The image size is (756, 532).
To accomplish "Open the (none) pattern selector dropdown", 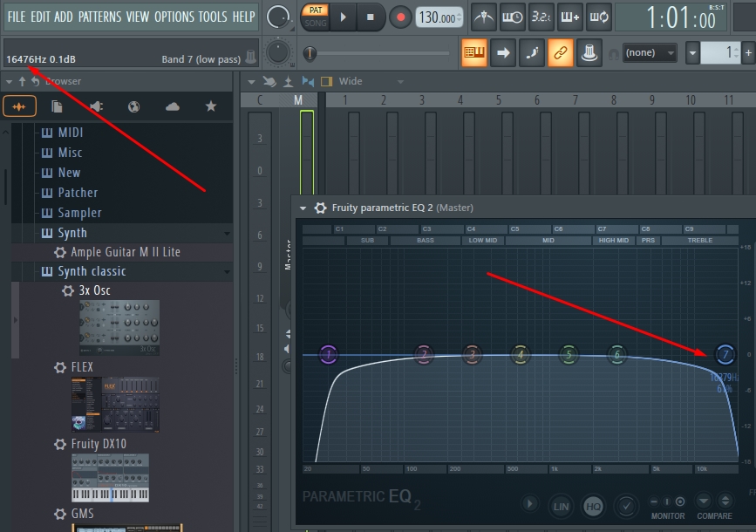I will pos(650,52).
